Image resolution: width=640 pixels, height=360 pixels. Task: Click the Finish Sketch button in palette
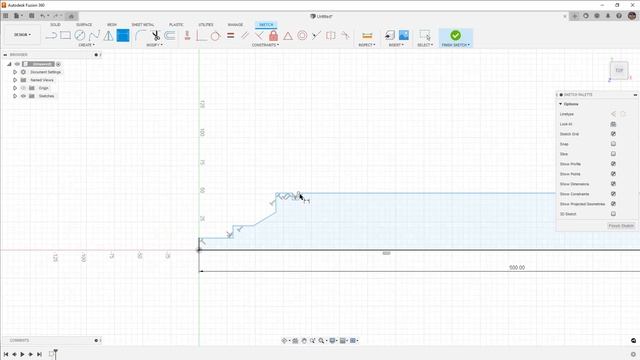[621, 226]
